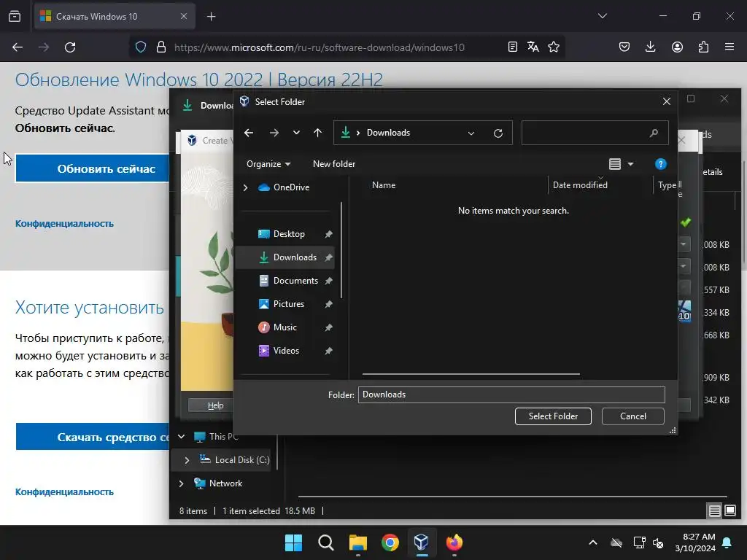Bookmark this page with star icon

point(554,47)
